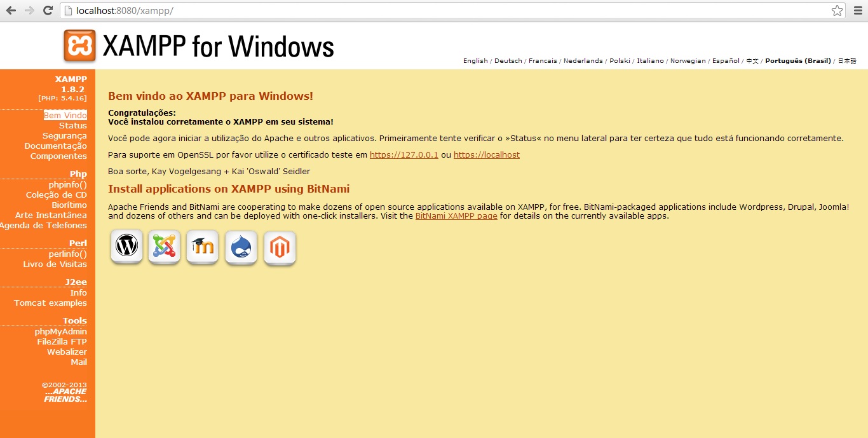Click the "Perl" sidebar section heading

click(78, 243)
